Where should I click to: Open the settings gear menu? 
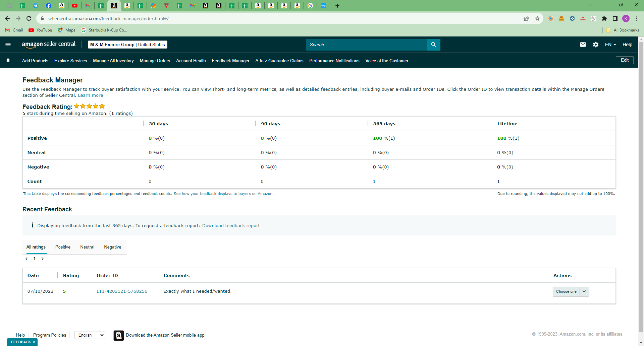point(596,45)
